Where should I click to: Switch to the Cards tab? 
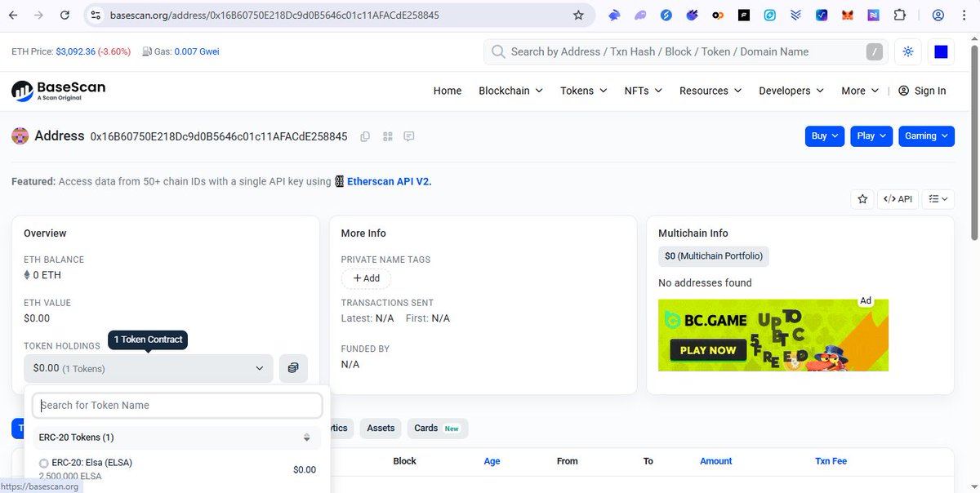click(x=437, y=428)
